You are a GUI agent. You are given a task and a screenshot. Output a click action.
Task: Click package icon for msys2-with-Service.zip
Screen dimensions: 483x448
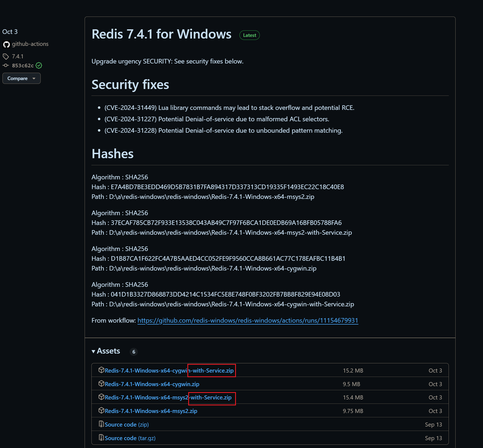101,397
